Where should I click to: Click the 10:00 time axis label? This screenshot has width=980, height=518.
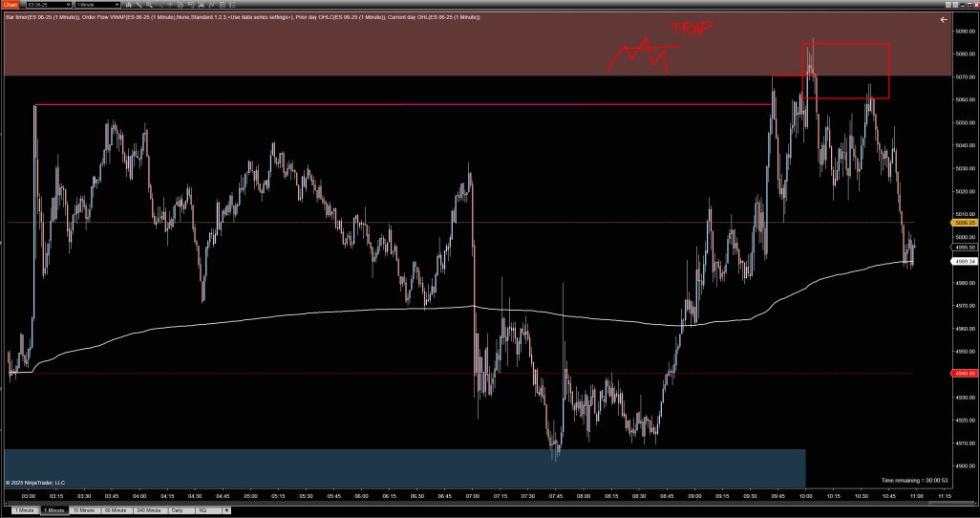tap(805, 496)
